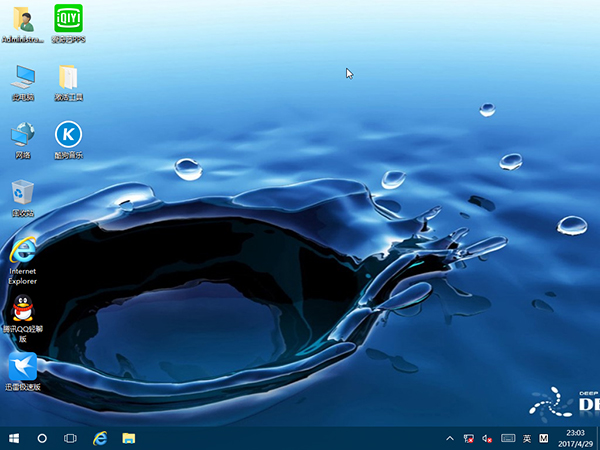
Task: Open File Explorer from the taskbar
Action: 129,438
